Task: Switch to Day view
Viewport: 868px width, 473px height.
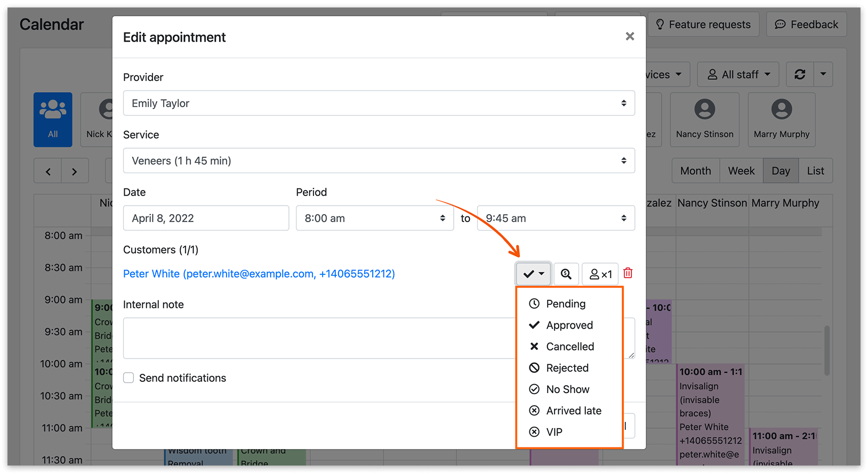Action: 781,171
